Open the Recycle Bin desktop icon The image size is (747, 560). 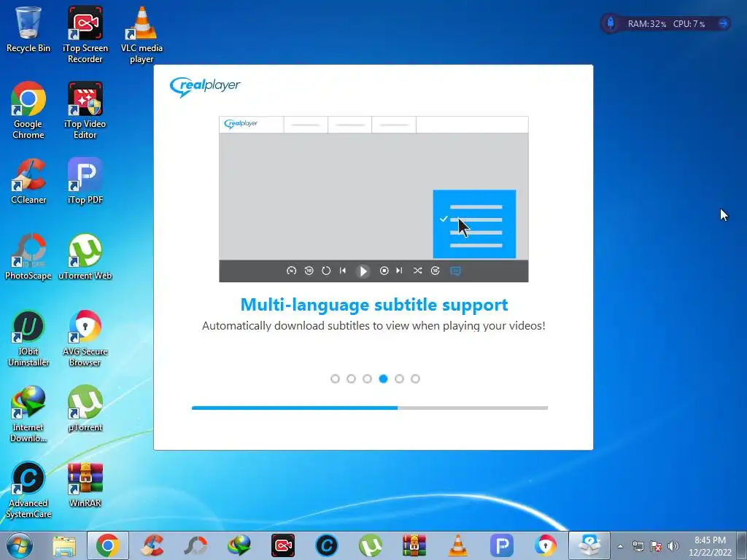pos(28,28)
